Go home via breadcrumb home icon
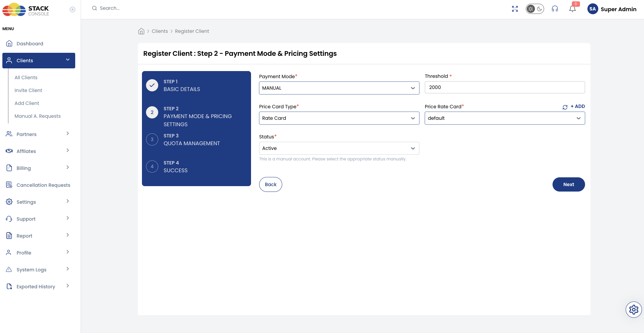Viewport: 644px width, 333px height. 141,31
